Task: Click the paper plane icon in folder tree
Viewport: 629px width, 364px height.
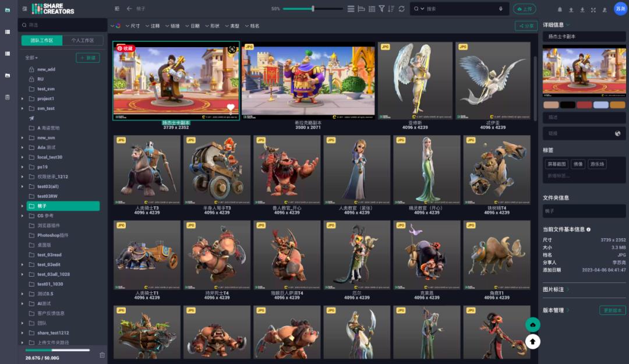Action: [x=31, y=118]
